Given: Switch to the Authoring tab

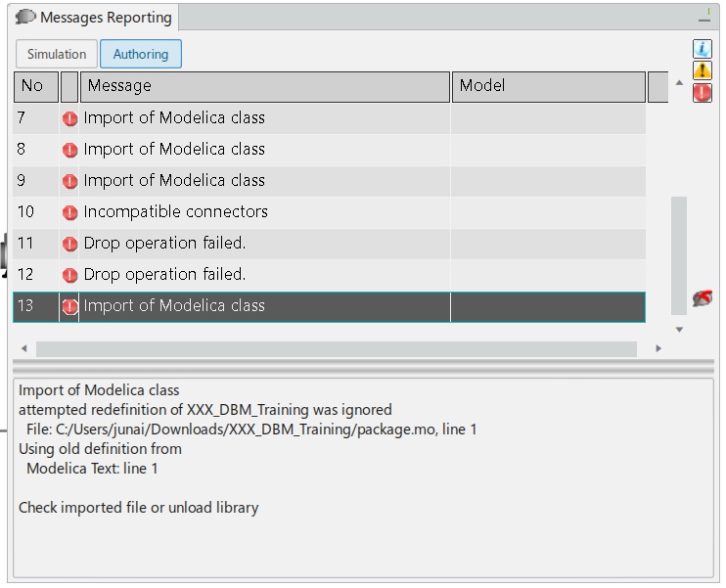Looking at the screenshot, I should (x=141, y=54).
